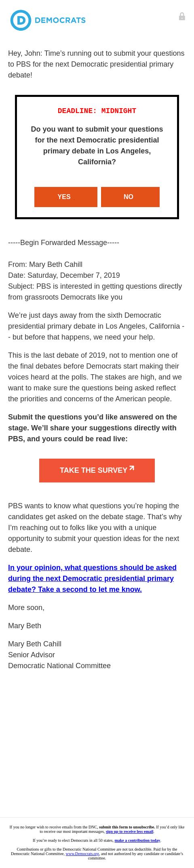The image size is (194, 868).
Task: Click the DEMOCRATS wordmark in header
Action: pyautogui.click(x=60, y=20)
